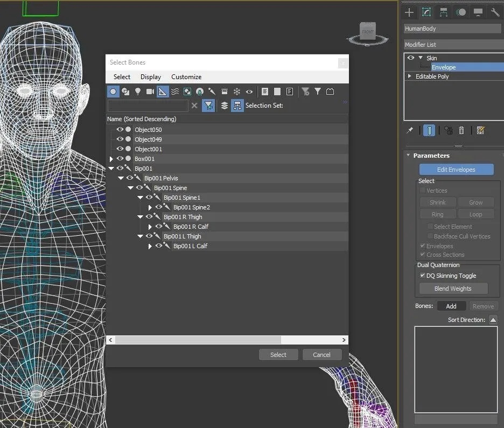Collapse the Parameters rollout
The width and height of the screenshot is (504, 428).
[408, 155]
